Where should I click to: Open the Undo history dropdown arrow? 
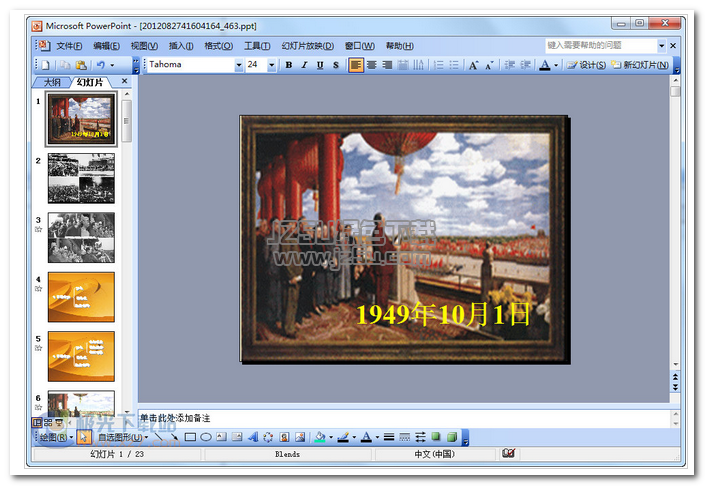pos(112,65)
